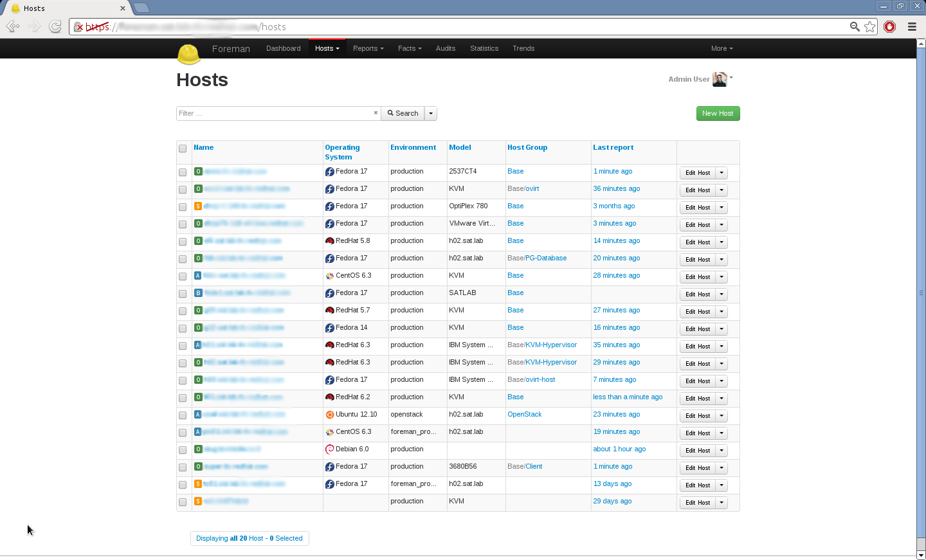Expand the Search button dropdown arrow
Screen dimensions: 926x560
point(431,113)
